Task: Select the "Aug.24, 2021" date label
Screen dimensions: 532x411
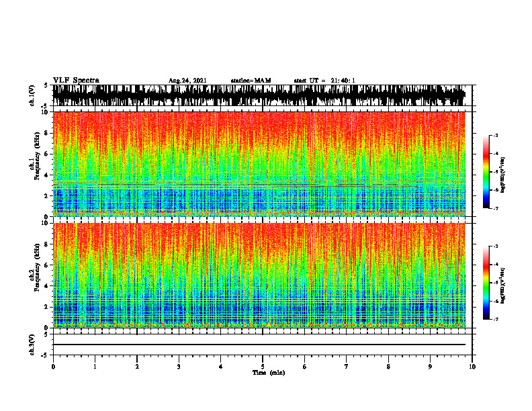Action: click(187, 81)
